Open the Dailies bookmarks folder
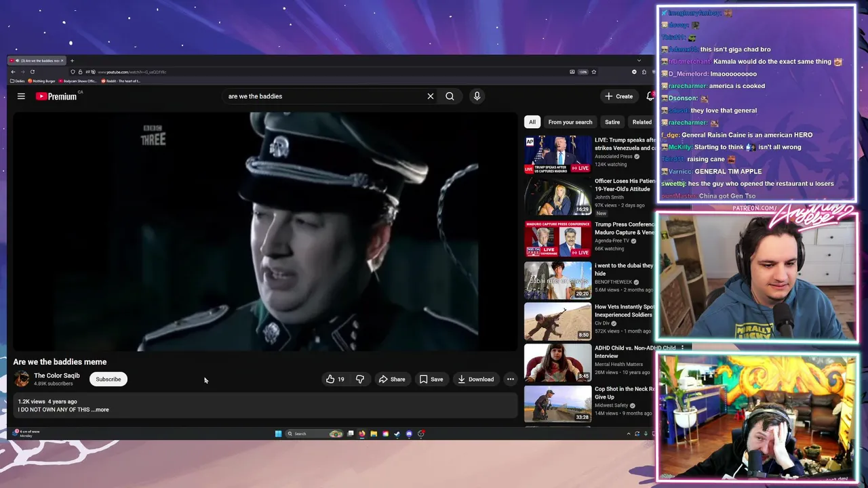The image size is (868, 488). click(17, 81)
